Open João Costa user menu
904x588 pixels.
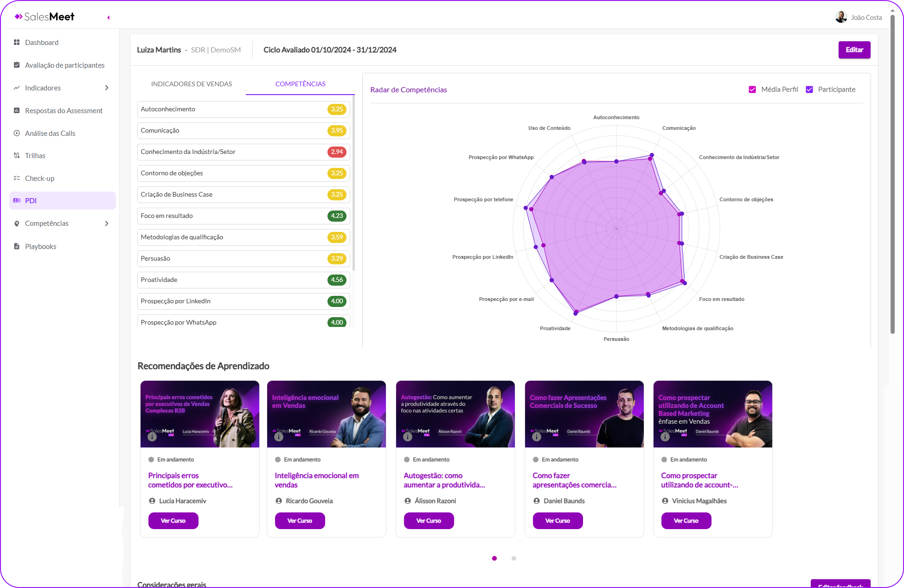(x=859, y=17)
